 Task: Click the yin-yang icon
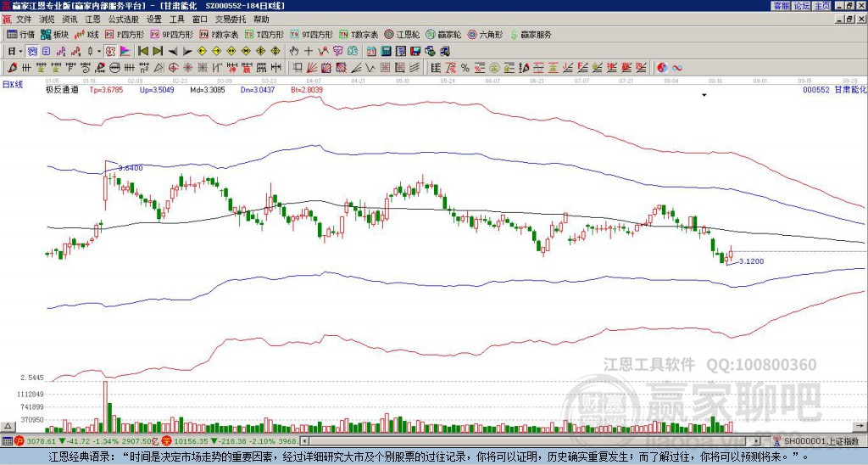(662, 68)
